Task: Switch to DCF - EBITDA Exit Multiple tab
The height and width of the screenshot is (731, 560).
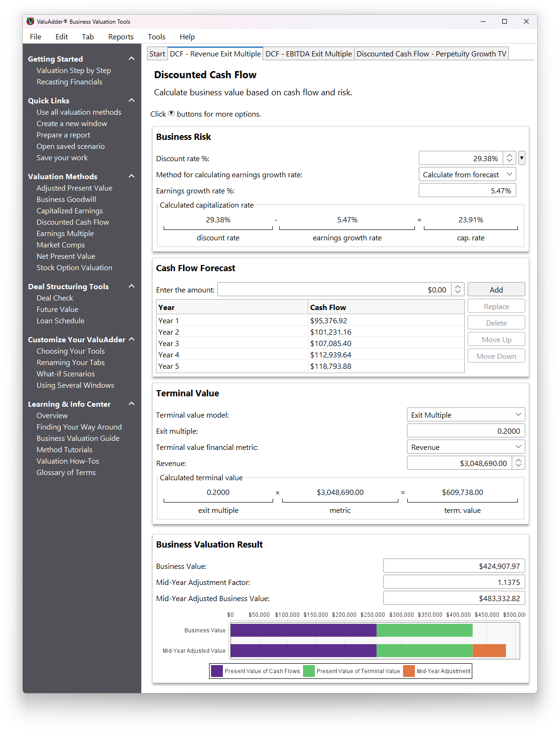Action: [309, 54]
